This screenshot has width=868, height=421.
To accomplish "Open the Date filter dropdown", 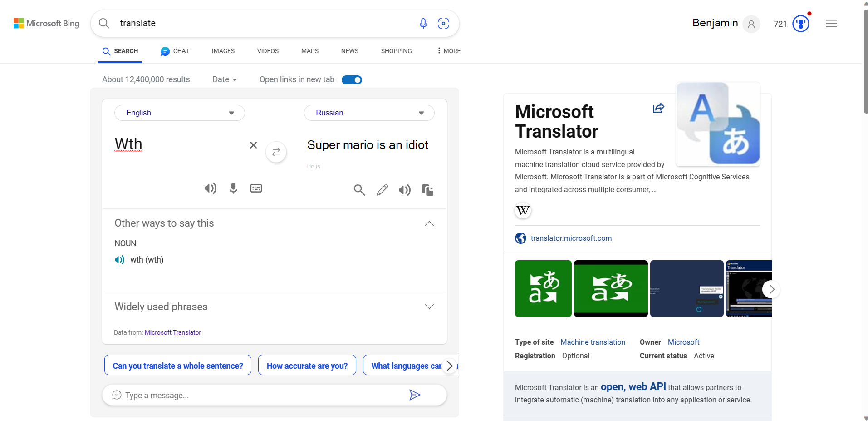I will [x=225, y=79].
